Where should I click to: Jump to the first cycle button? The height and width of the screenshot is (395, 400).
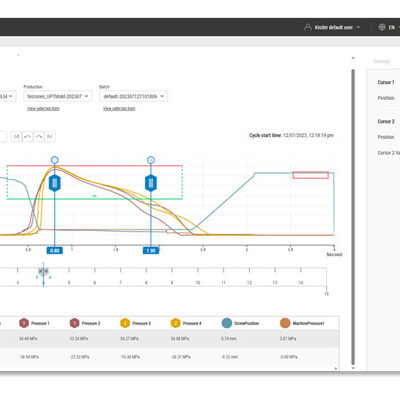tap(17, 136)
